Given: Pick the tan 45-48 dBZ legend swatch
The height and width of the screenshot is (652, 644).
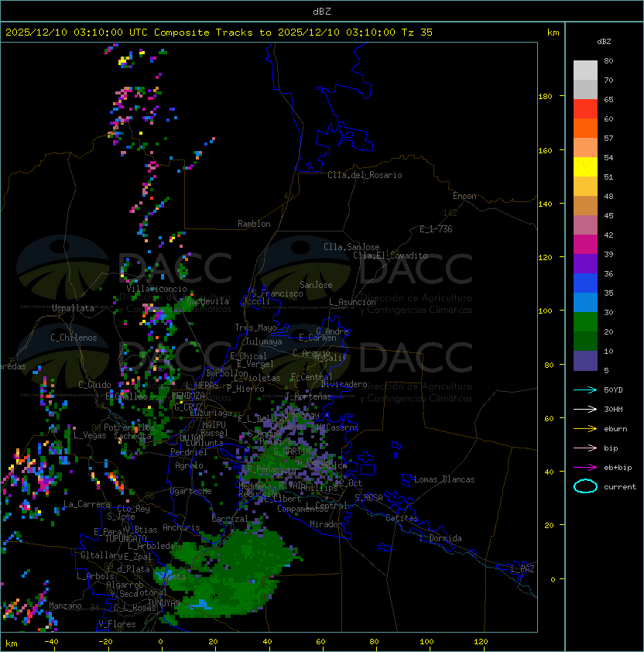Looking at the screenshot, I should pyautogui.click(x=585, y=206).
